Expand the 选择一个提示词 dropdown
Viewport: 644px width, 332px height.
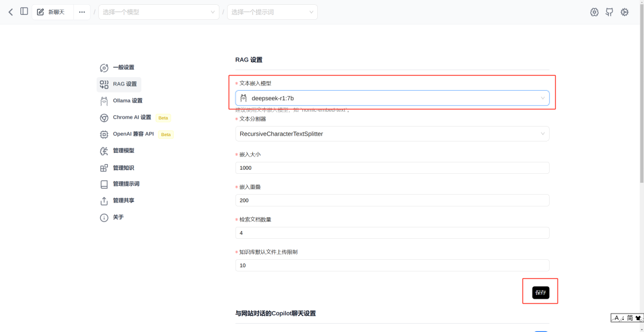[x=273, y=12]
